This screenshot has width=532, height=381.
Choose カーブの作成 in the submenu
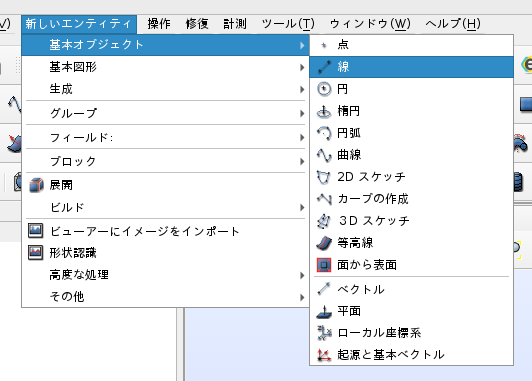pyautogui.click(x=411, y=199)
